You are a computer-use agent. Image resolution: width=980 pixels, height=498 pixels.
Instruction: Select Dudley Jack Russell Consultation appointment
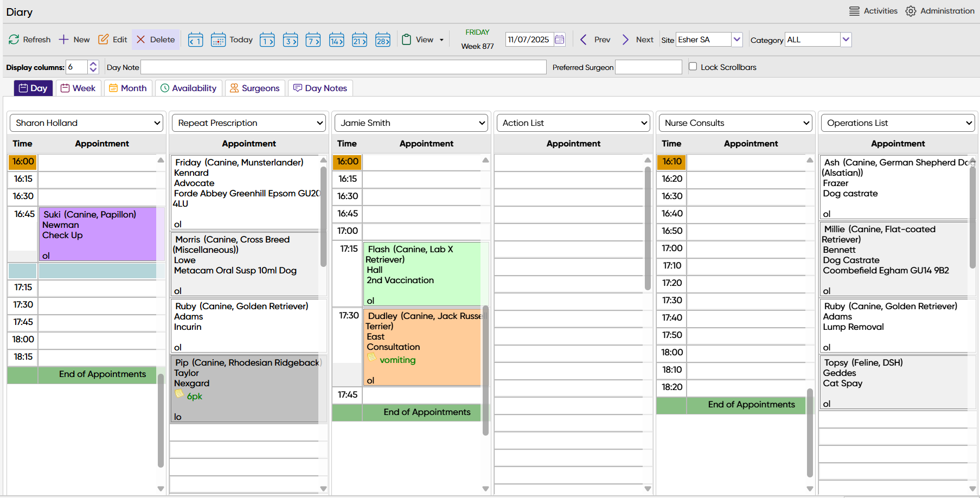tap(422, 347)
